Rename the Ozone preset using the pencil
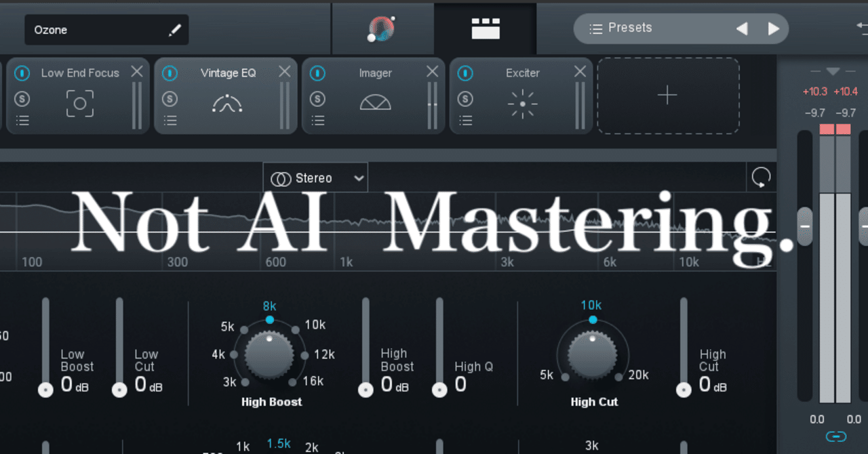This screenshot has width=868, height=454. (x=174, y=30)
